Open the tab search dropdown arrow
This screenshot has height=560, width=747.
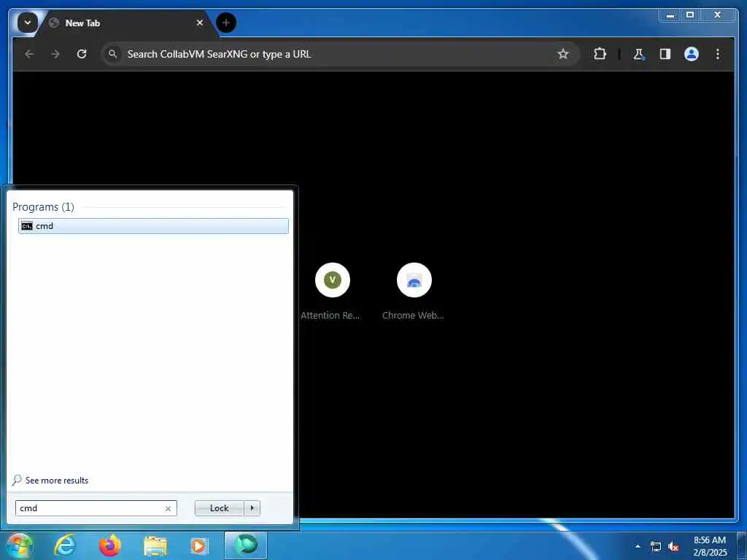click(27, 23)
